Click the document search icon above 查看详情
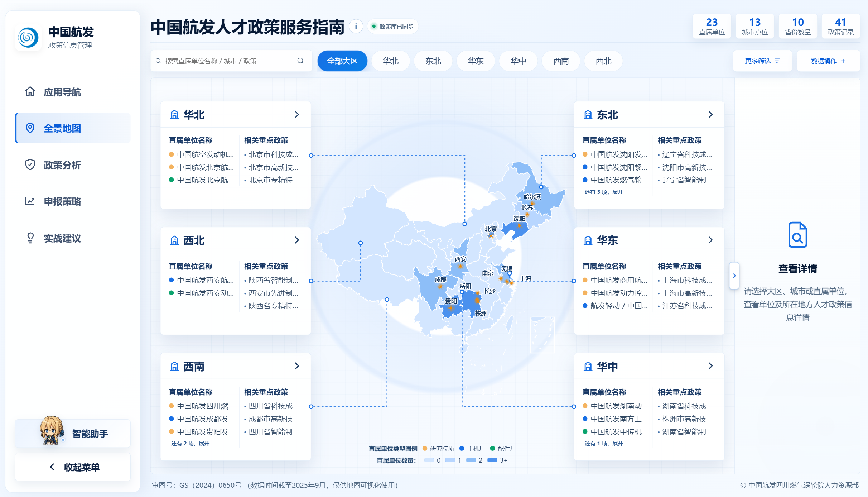The width and height of the screenshot is (868, 497). pyautogui.click(x=797, y=235)
